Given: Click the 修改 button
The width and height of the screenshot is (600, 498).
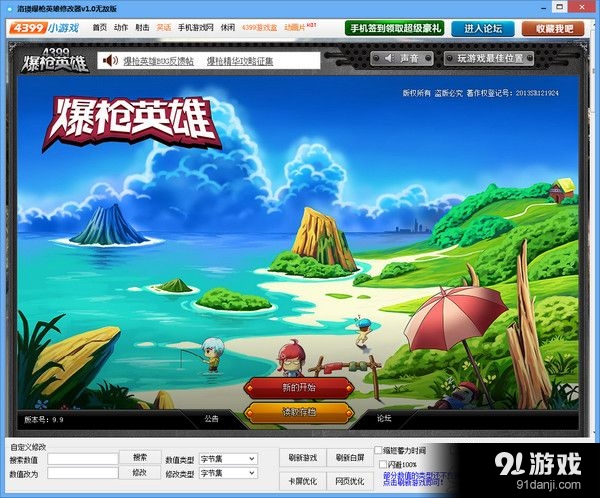Looking at the screenshot, I should tap(140, 472).
